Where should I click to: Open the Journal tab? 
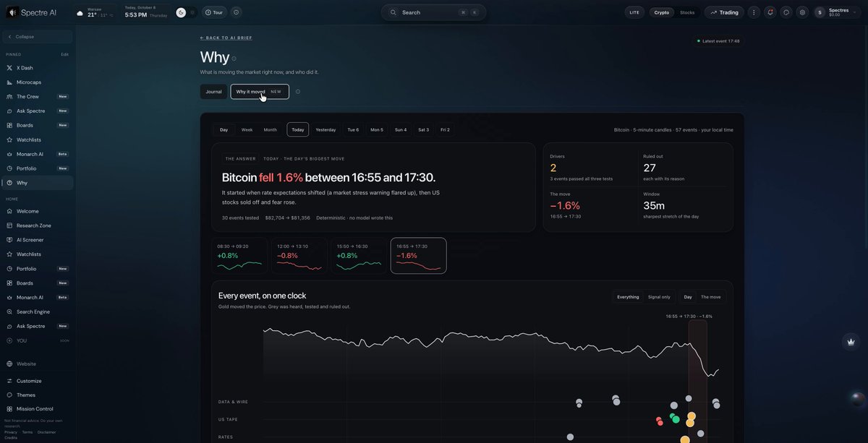[213, 92]
